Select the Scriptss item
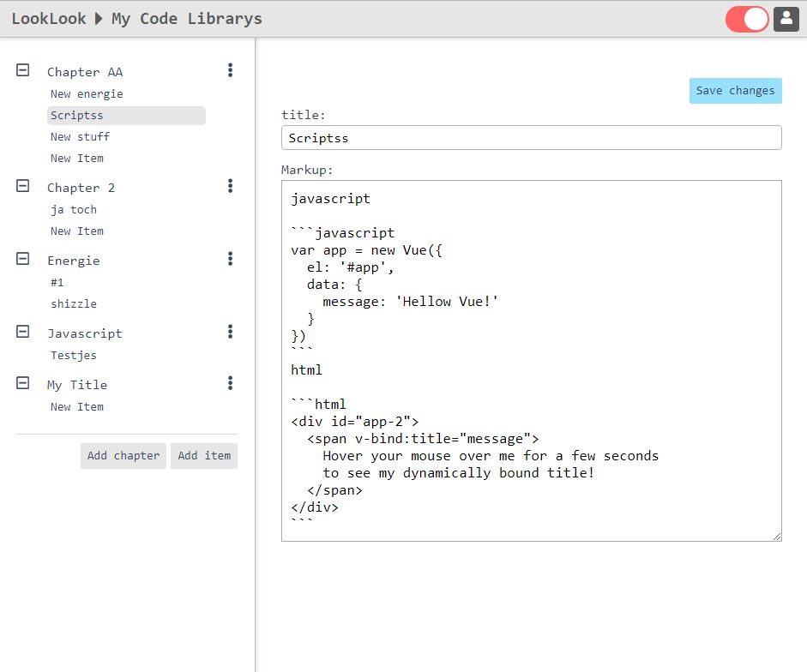 127,116
